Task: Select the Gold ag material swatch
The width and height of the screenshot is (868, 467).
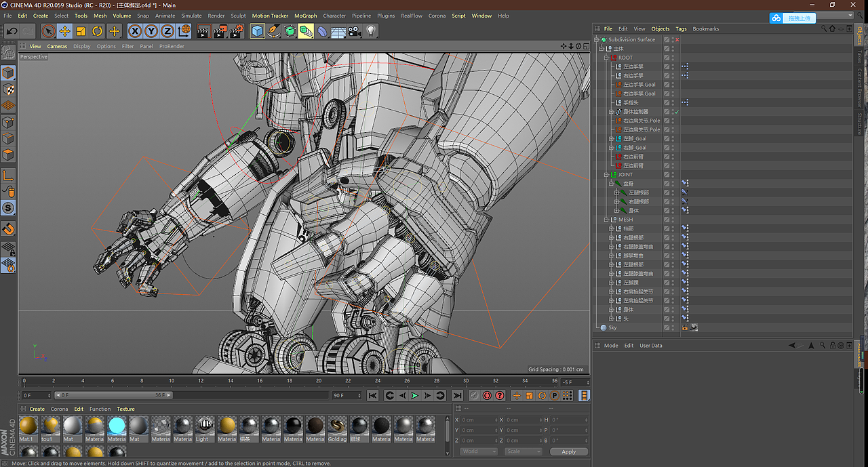Action: (x=337, y=428)
